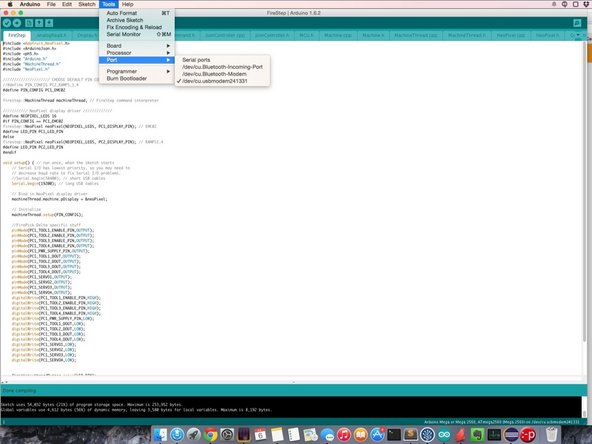Viewport: 592px width, 444px height.
Task: Open the Trash in the Dock
Action: (x=552, y=435)
